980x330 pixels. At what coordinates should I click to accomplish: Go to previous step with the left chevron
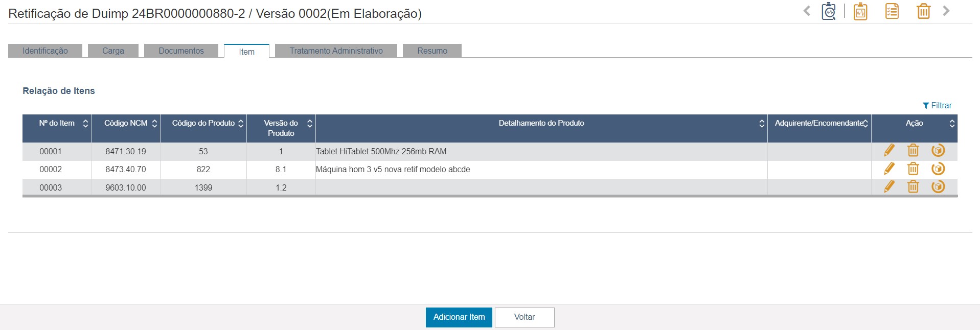click(807, 11)
